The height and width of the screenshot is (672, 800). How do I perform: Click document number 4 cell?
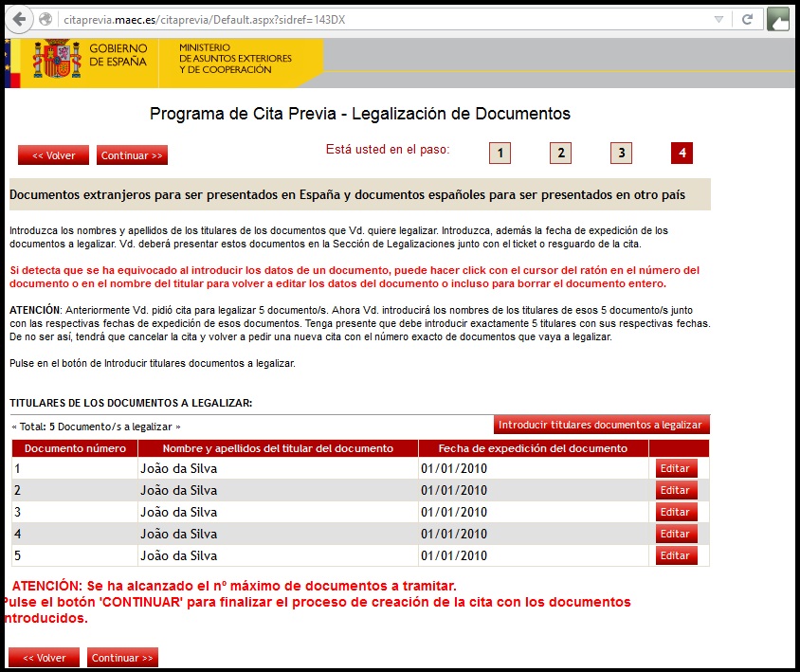75,535
